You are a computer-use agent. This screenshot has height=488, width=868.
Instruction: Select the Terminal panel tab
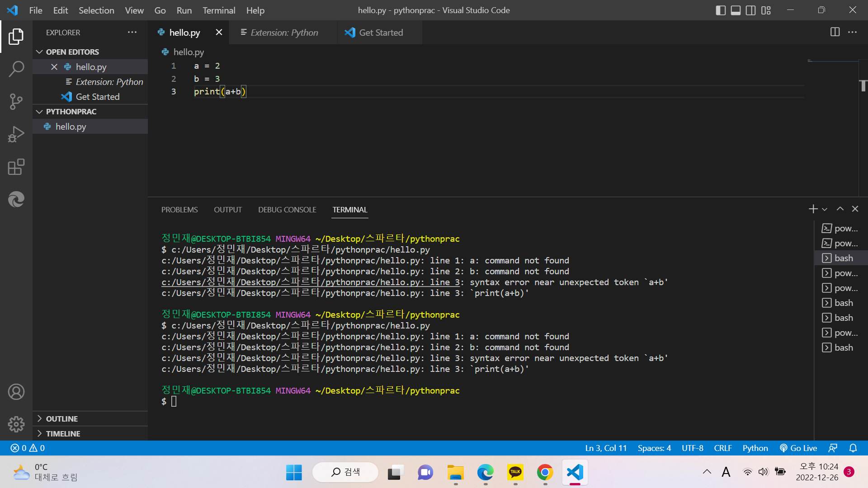[x=350, y=210]
